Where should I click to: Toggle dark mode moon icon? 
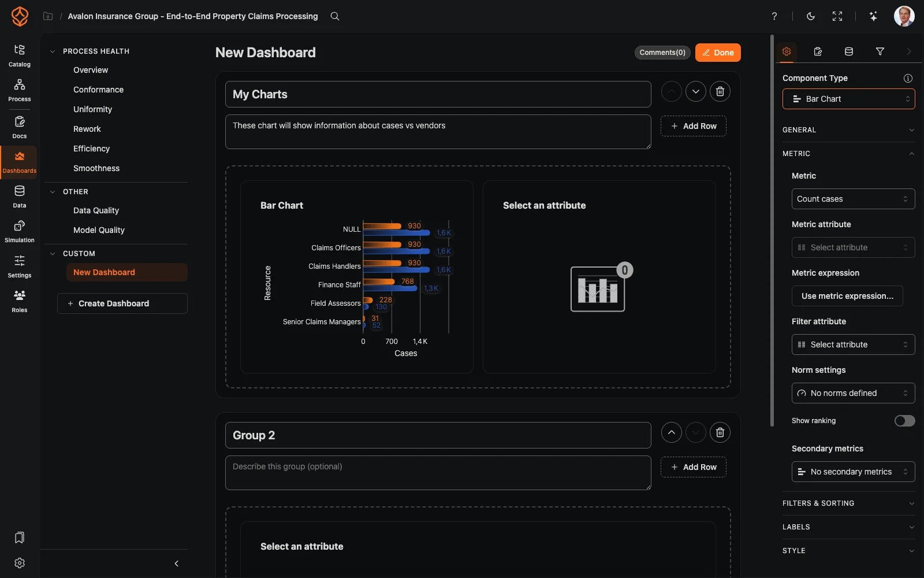811,16
